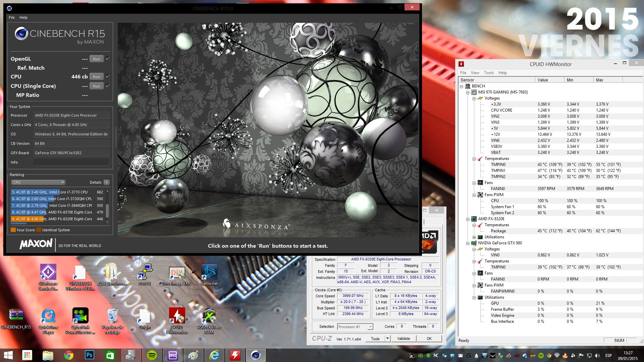Collapse the Voltages tree node
This screenshot has width=644, height=362.
pos(474,99)
